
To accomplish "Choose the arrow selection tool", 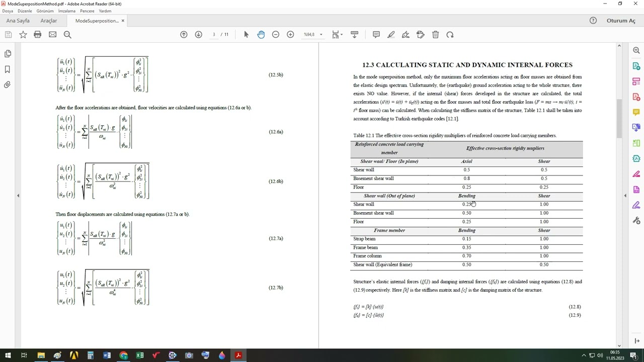I will point(246,34).
